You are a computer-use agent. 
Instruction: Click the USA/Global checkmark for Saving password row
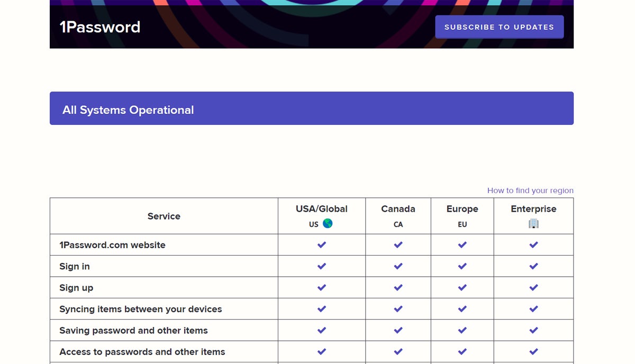click(x=322, y=330)
